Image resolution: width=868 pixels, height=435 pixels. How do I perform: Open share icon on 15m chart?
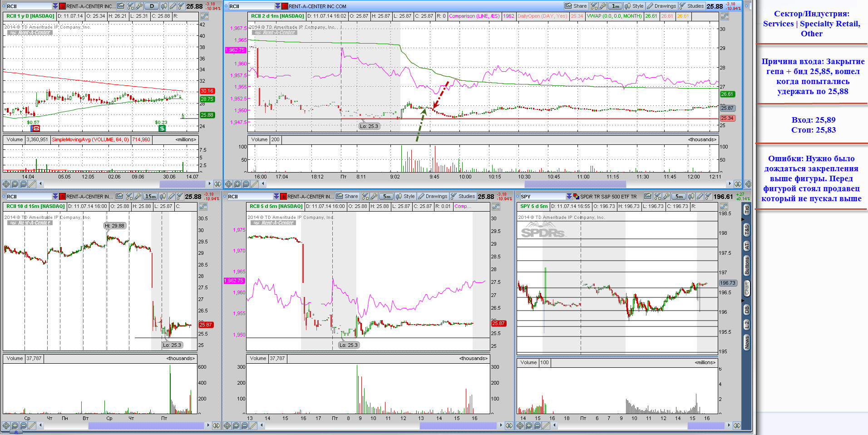coord(119,196)
